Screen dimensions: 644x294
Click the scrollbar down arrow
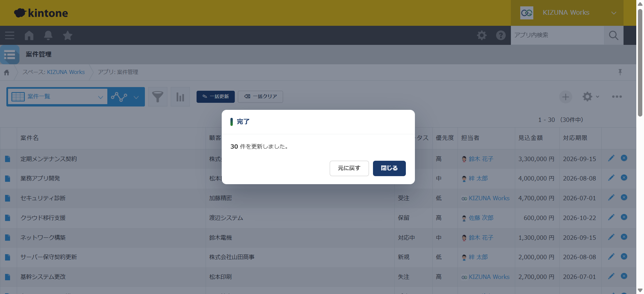tap(640, 290)
